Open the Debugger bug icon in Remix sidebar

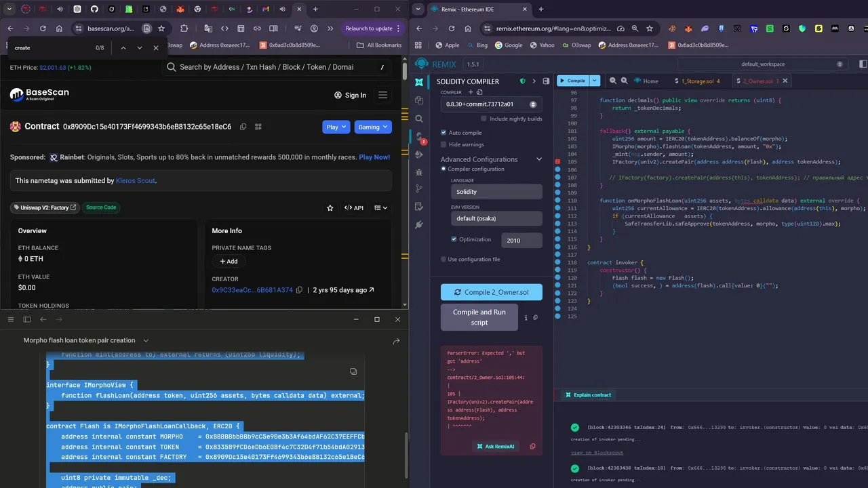[x=419, y=172]
